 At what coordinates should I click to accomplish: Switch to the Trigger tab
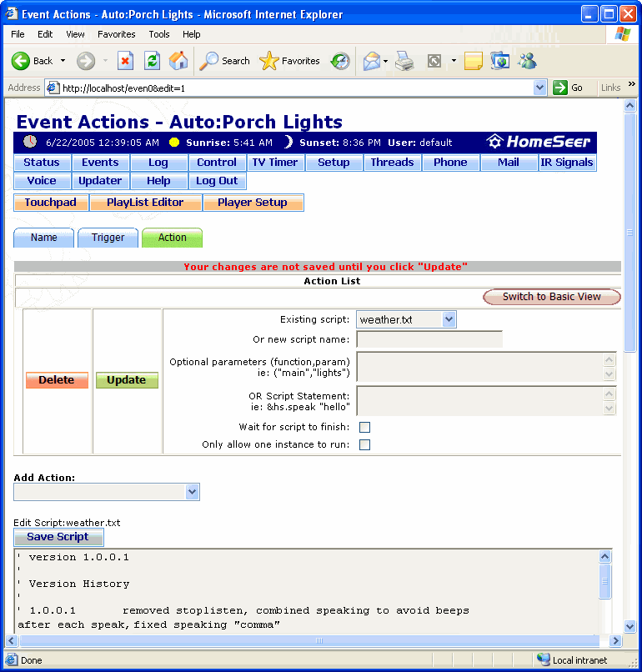pyautogui.click(x=108, y=238)
